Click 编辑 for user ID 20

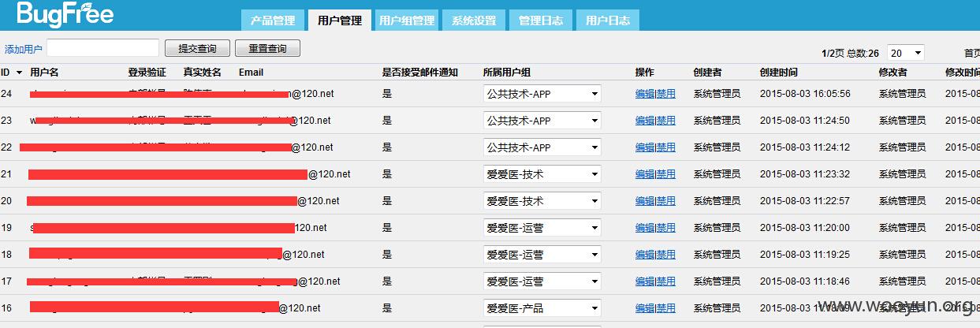645,201
